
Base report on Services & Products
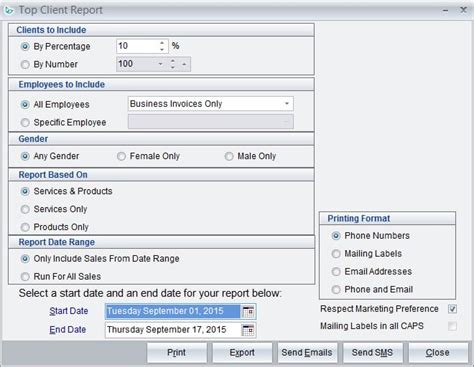25,191
